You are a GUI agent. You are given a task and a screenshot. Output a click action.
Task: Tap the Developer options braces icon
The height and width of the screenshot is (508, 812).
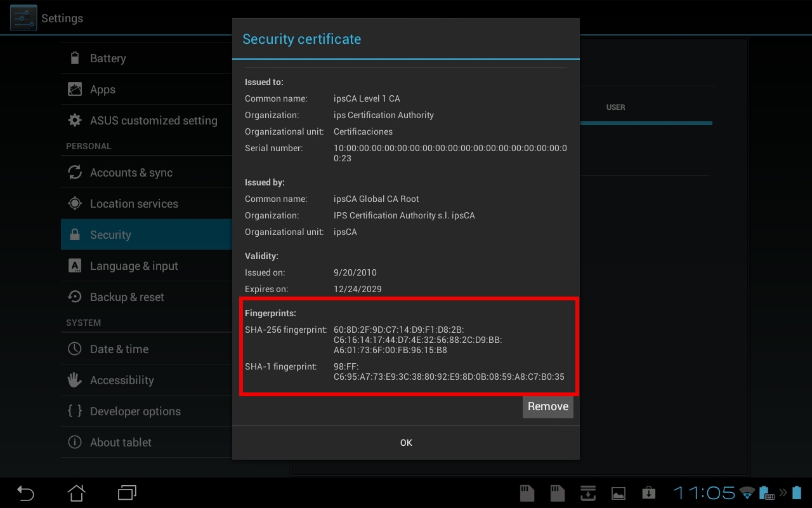[75, 411]
